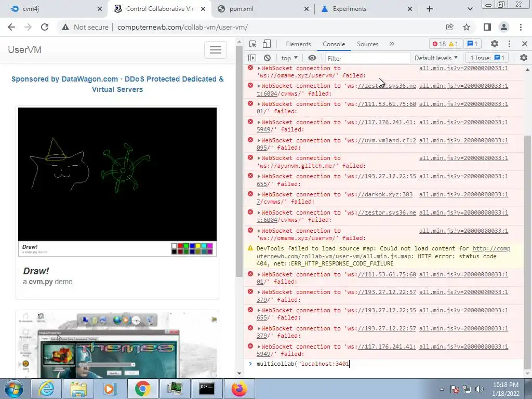Viewport: 532px width, 399px height.
Task: Go back to the previous page
Action: click(11, 27)
